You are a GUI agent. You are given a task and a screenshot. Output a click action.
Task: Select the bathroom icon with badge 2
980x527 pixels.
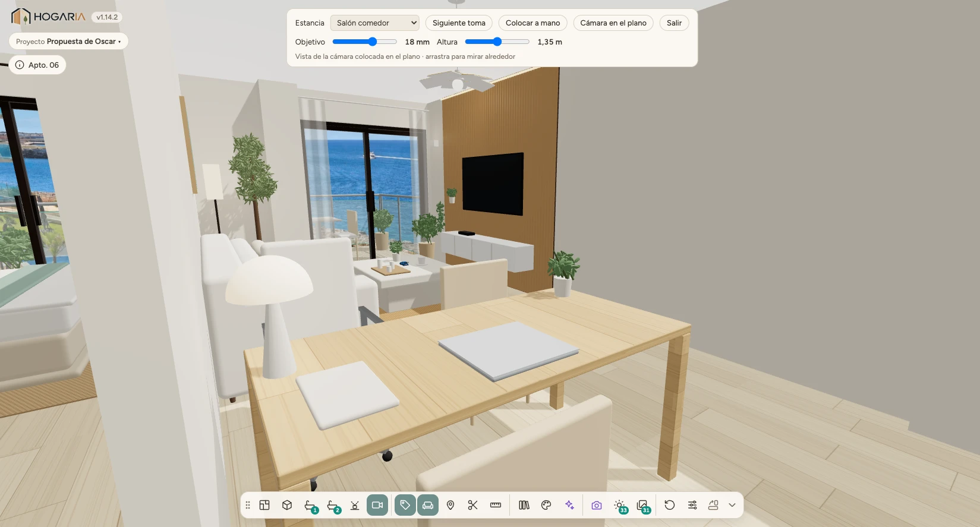pyautogui.click(x=333, y=506)
